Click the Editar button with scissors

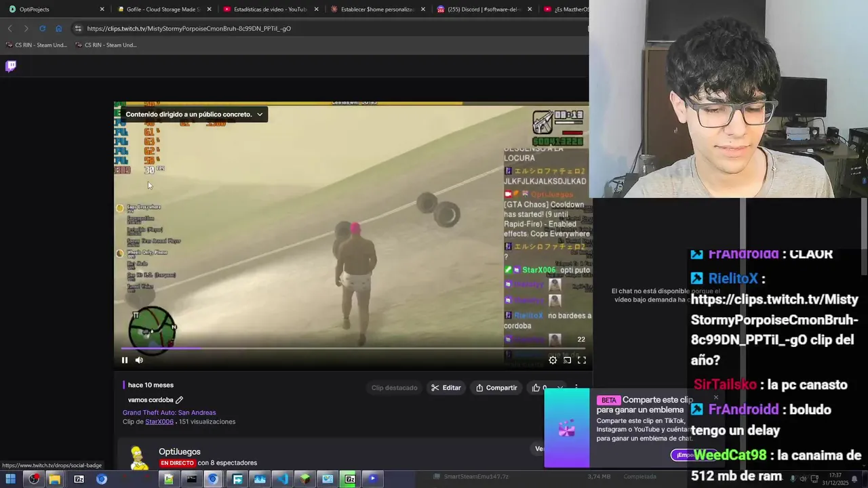[x=446, y=388]
